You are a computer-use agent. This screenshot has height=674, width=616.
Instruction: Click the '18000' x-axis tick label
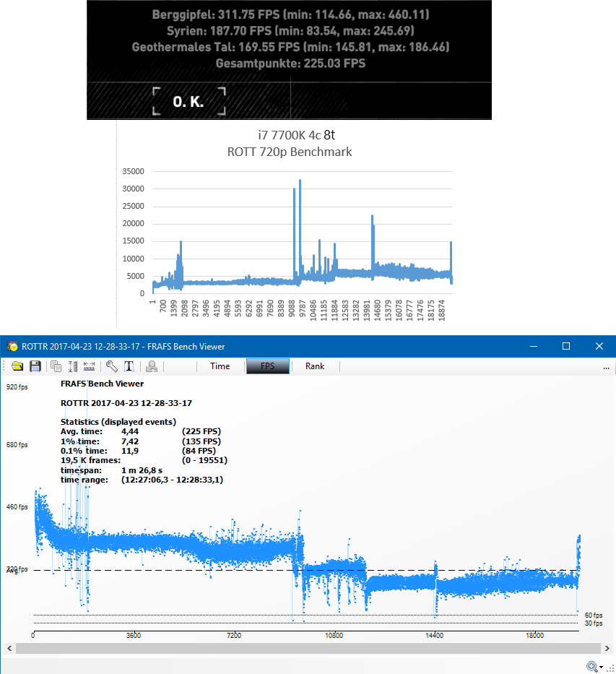535,635
